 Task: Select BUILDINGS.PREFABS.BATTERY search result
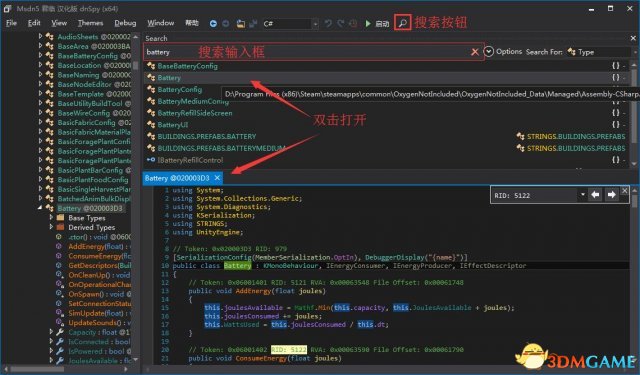pos(207,137)
